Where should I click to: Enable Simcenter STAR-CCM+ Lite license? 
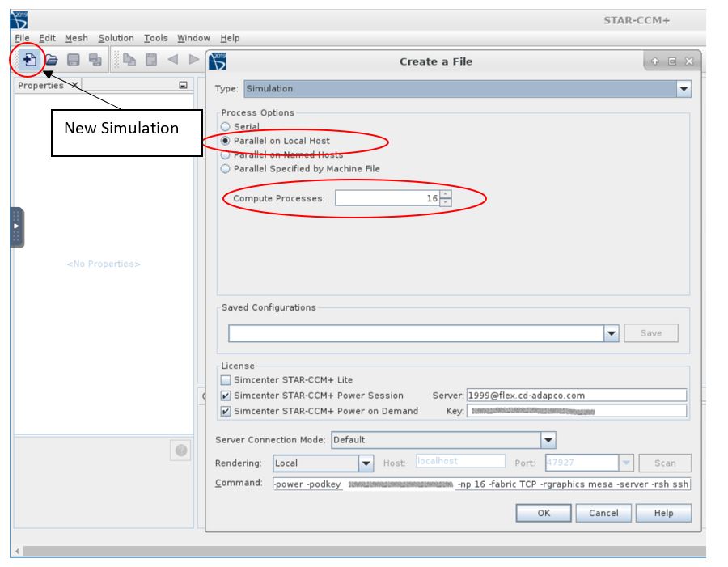[226, 380]
